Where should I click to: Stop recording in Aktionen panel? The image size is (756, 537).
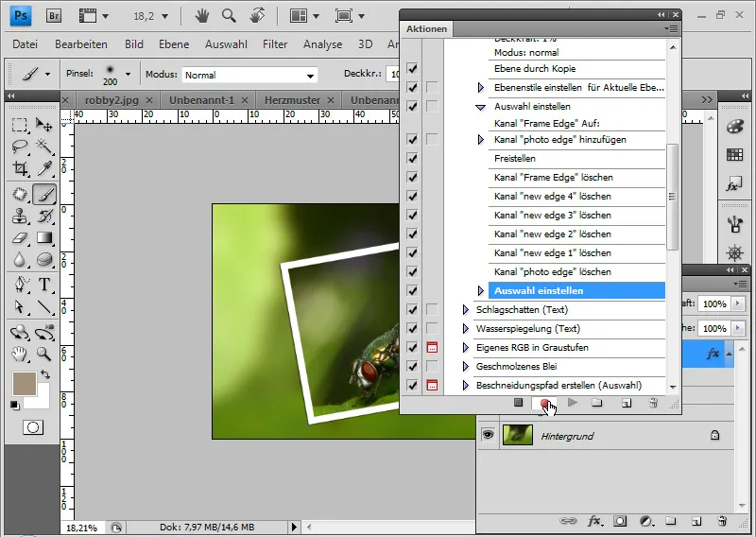tap(518, 403)
